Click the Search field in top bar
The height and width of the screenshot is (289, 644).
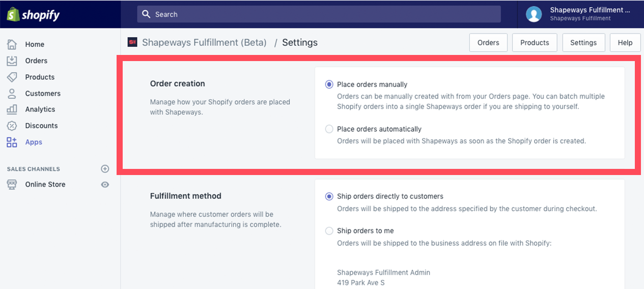(319, 14)
